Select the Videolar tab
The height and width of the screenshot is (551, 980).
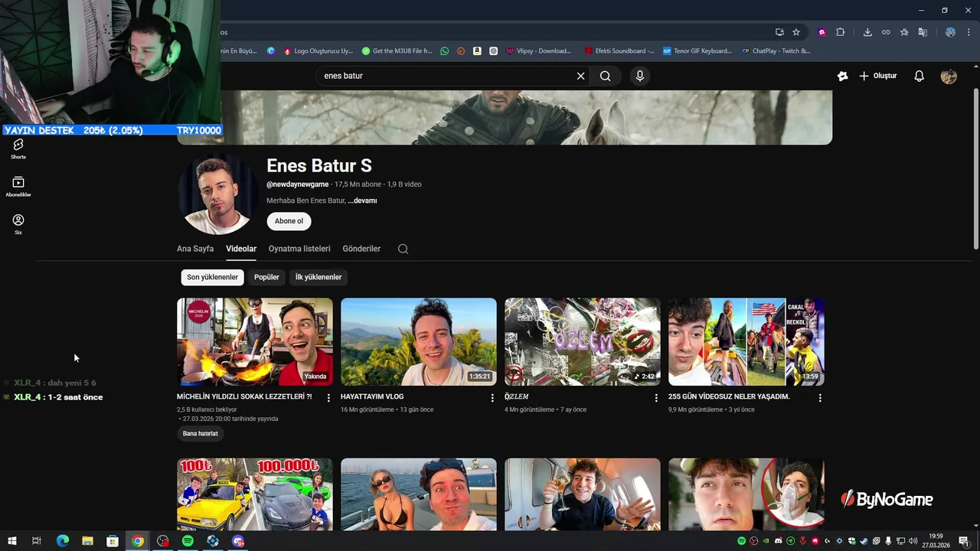pyautogui.click(x=241, y=249)
